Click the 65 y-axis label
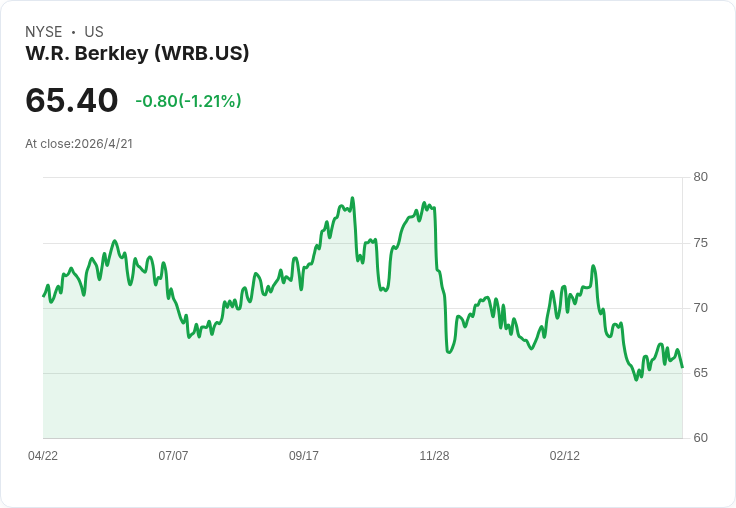736x508 pixels. (x=701, y=373)
